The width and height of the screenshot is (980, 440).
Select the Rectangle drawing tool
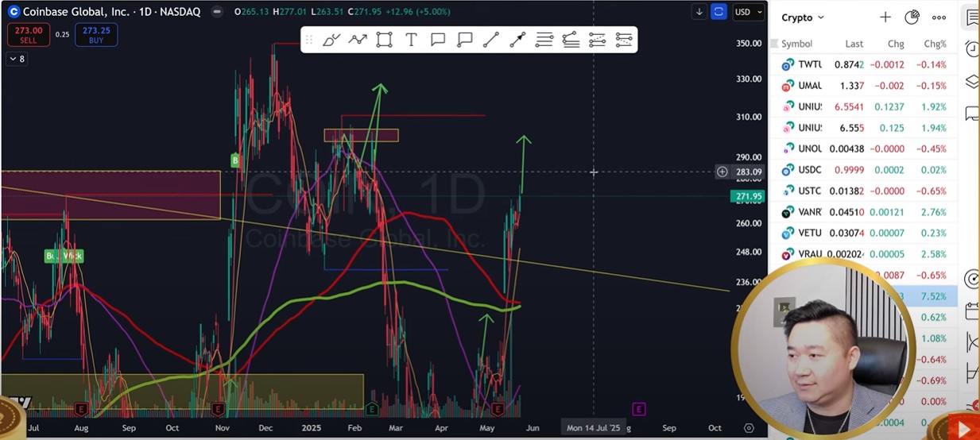pos(385,40)
